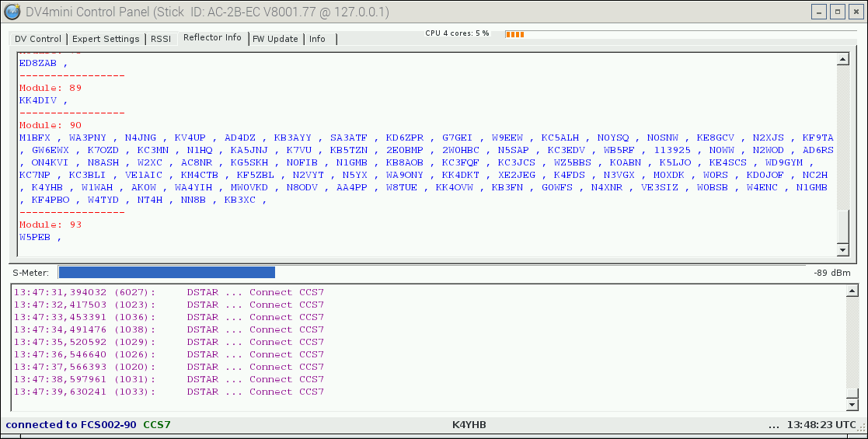The width and height of the screenshot is (868, 439).
Task: Select callsign G7GEI
Action: pyautogui.click(x=457, y=138)
